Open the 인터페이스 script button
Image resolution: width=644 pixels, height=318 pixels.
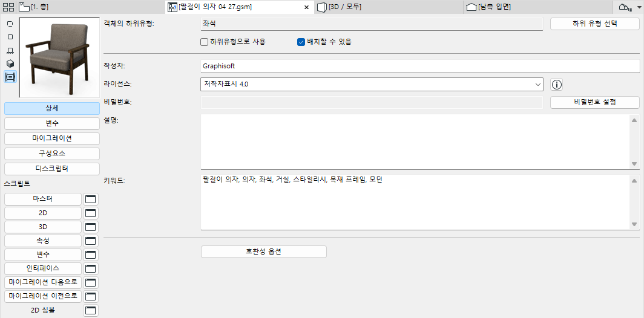coord(43,269)
